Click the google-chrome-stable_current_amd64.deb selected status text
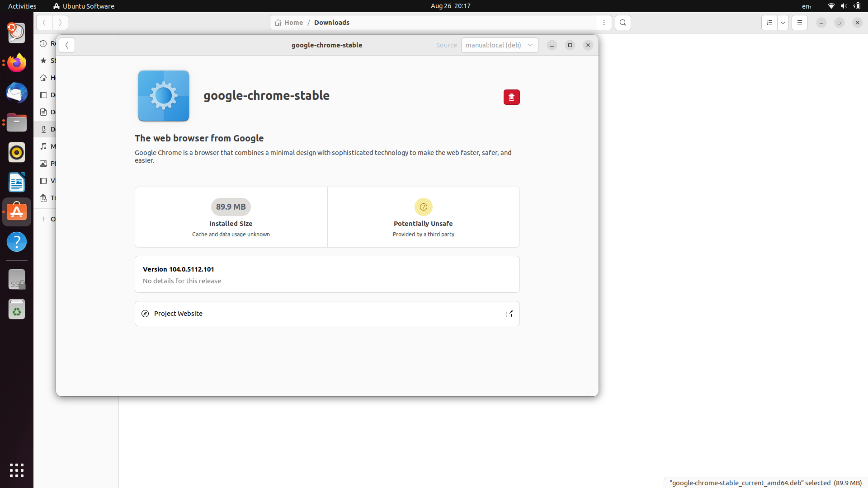Screen dimensions: 868x488 [x=765, y=483]
